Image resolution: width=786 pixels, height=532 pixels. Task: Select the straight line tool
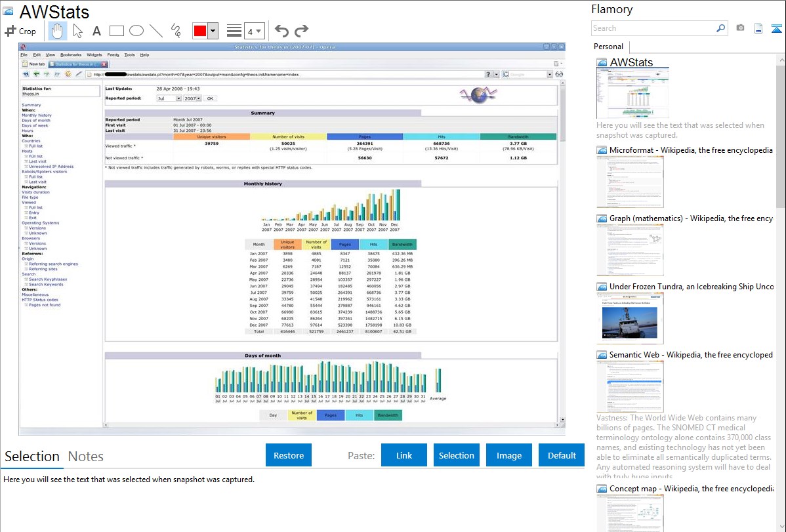click(x=156, y=31)
